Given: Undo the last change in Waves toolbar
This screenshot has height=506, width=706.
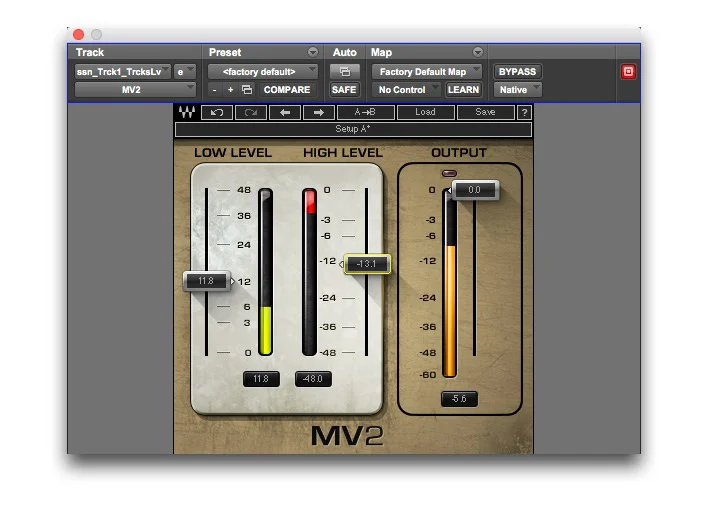Looking at the screenshot, I should tap(217, 112).
